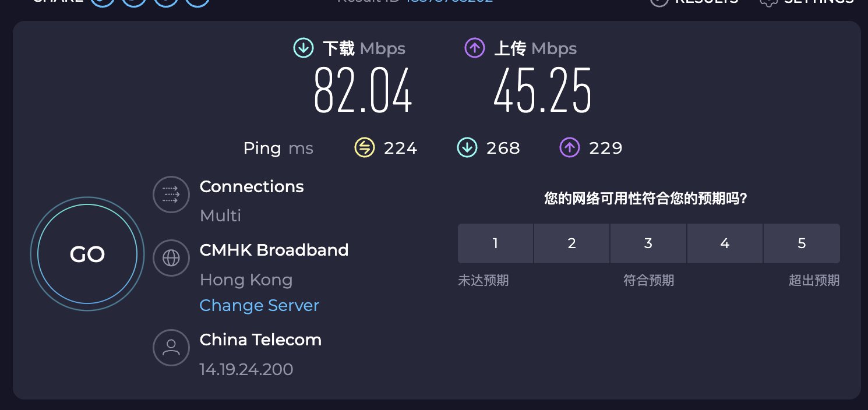Click the globe icon next to CMHK Broadband
868x410 pixels.
coord(171,257)
